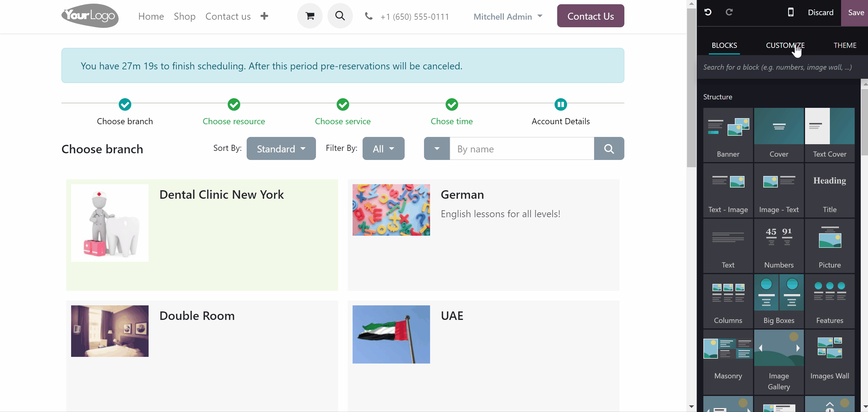Click the purple Contact Us button
The image size is (868, 412).
(x=590, y=16)
